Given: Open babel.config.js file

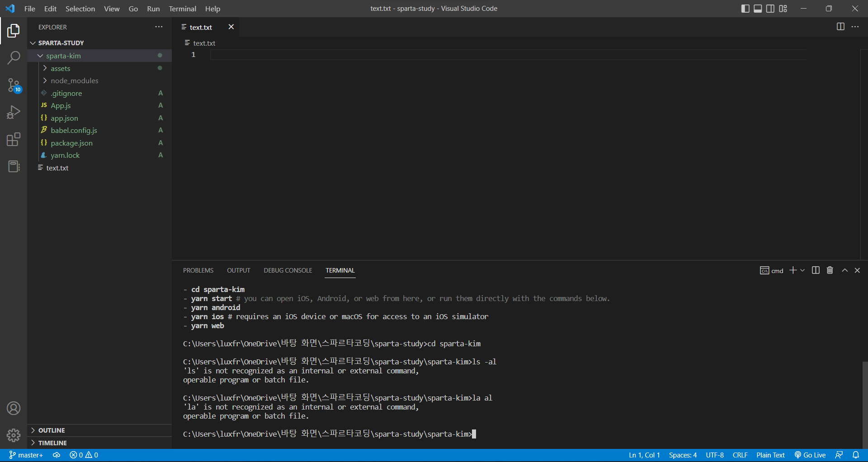Looking at the screenshot, I should click(x=99, y=130).
